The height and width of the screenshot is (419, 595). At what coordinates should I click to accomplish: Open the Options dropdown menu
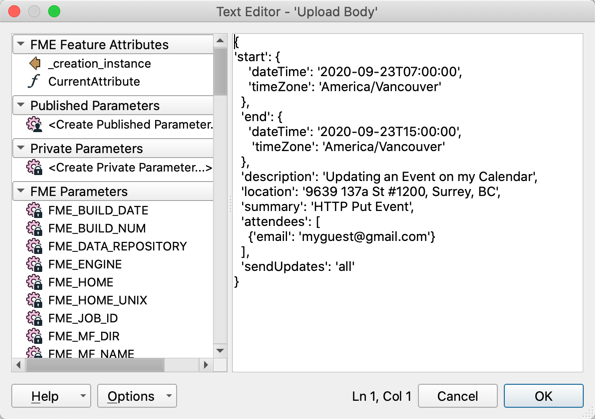[x=169, y=396]
